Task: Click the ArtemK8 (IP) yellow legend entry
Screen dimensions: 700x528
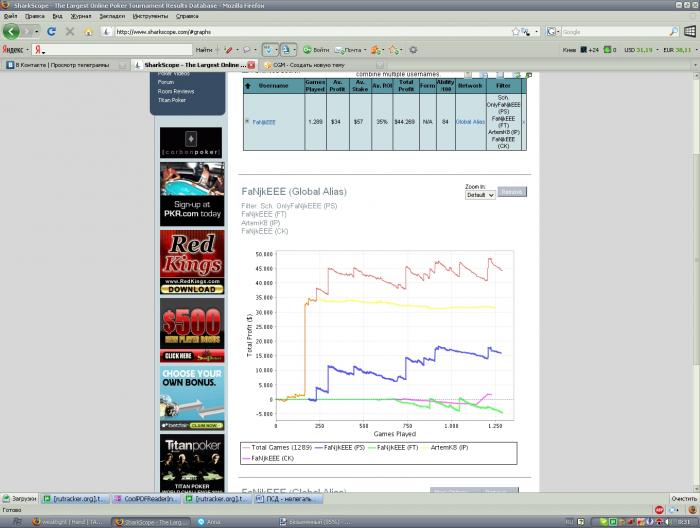Action: 445,447
